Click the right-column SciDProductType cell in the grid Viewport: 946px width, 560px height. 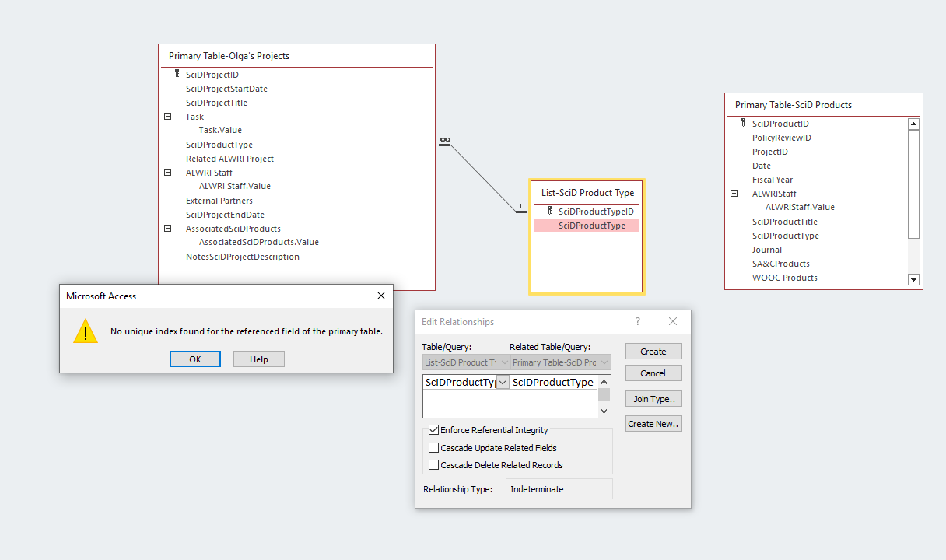pyautogui.click(x=554, y=383)
